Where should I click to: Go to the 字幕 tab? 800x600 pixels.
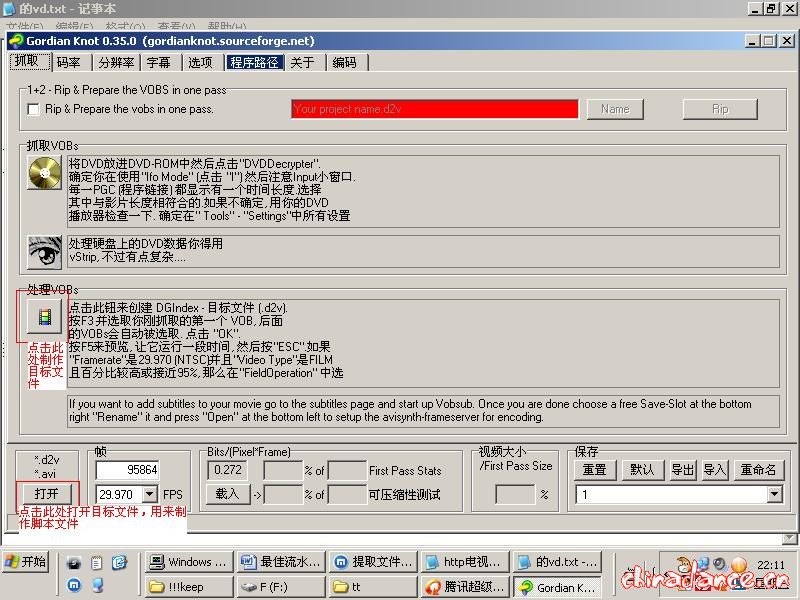159,62
